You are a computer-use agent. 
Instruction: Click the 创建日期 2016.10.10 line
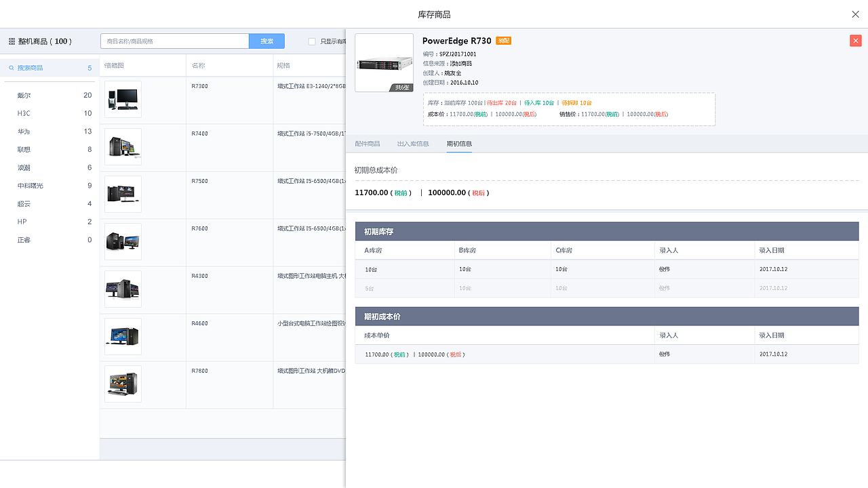tap(450, 83)
